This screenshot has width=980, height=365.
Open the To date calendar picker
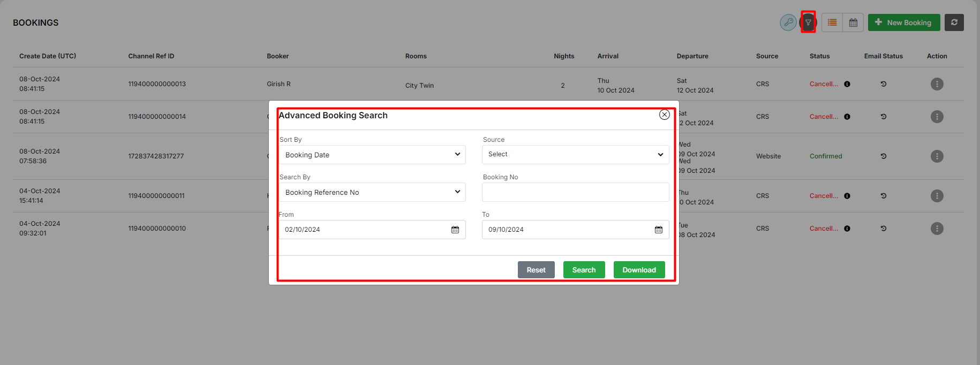658,230
